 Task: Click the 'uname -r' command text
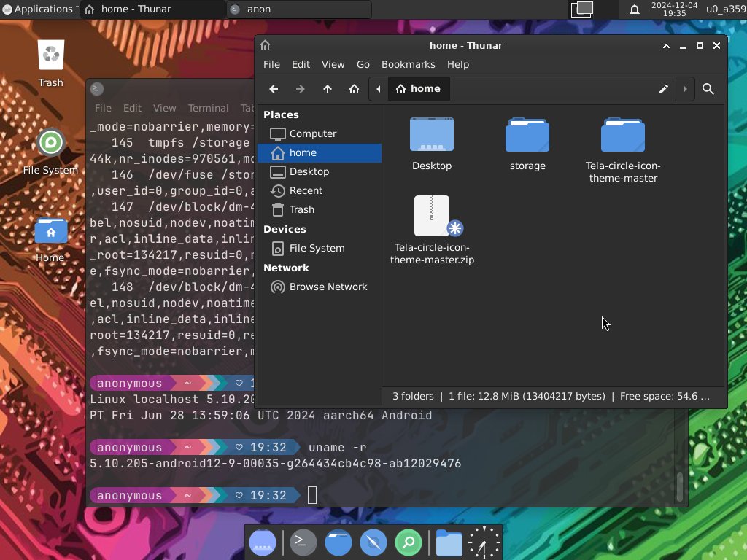coord(337,448)
